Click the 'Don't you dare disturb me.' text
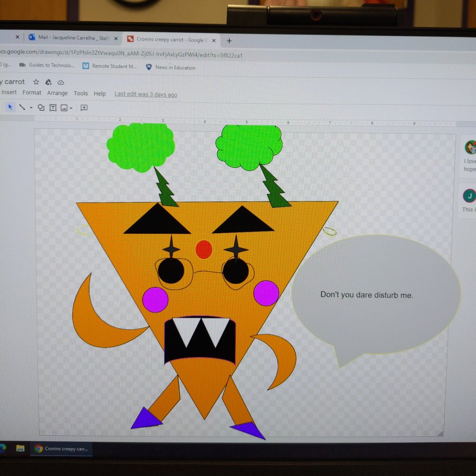 [367, 295]
